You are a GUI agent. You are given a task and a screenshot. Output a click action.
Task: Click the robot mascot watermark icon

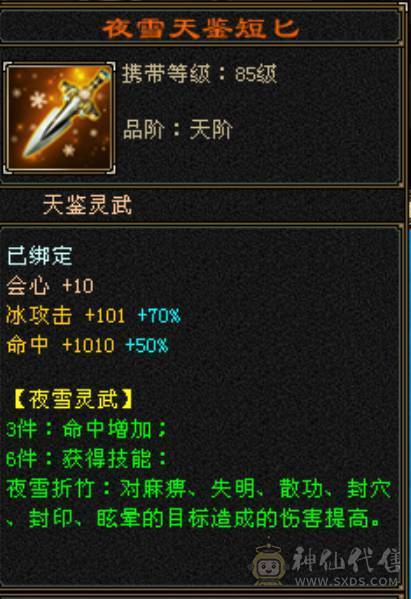coord(267,562)
